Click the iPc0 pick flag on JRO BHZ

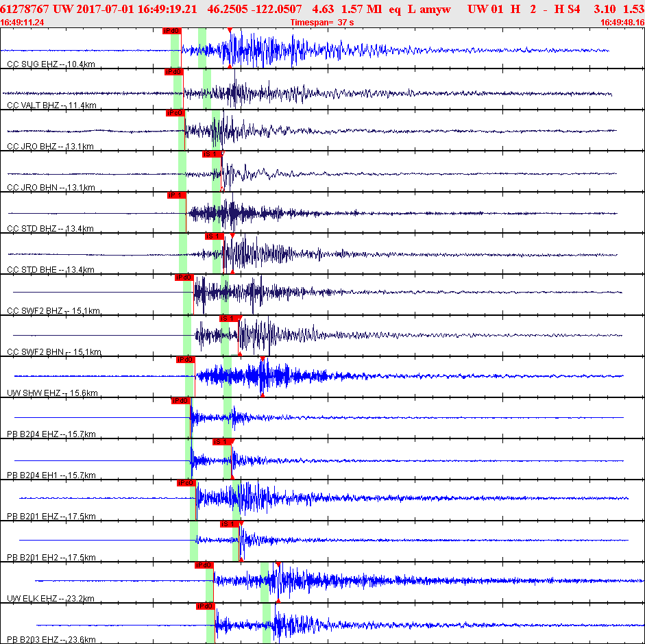pyautogui.click(x=175, y=113)
